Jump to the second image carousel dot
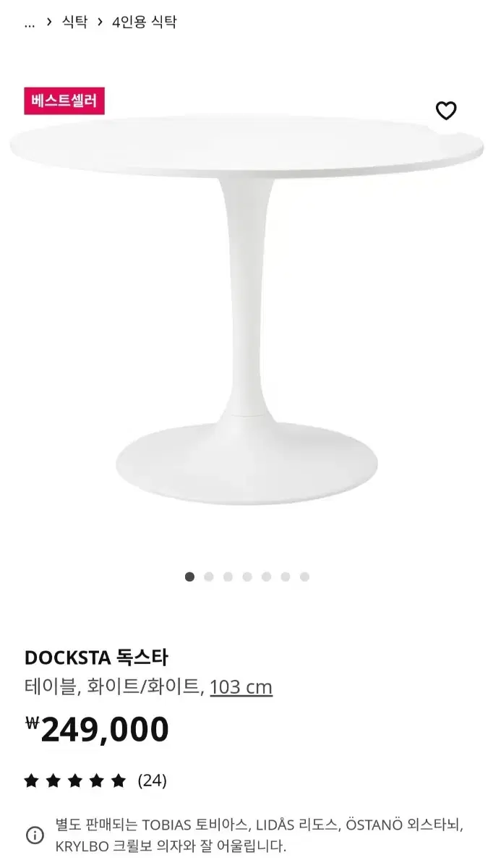 click(x=209, y=576)
